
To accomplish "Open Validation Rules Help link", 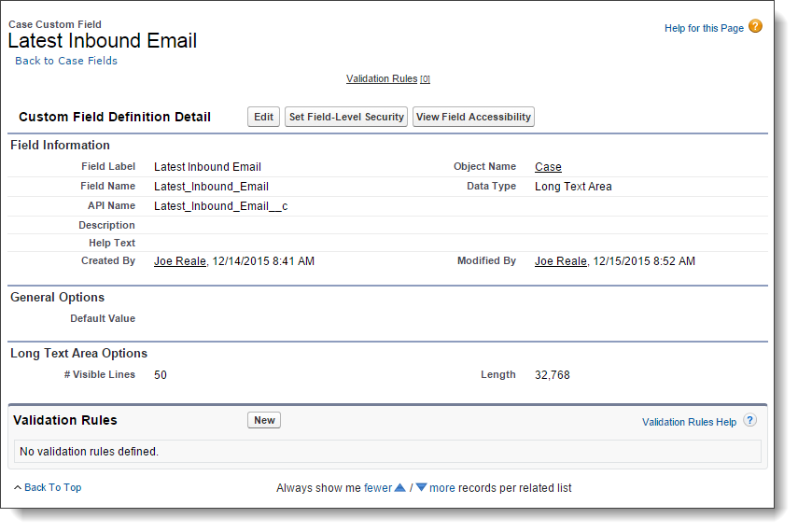I will pos(689,422).
